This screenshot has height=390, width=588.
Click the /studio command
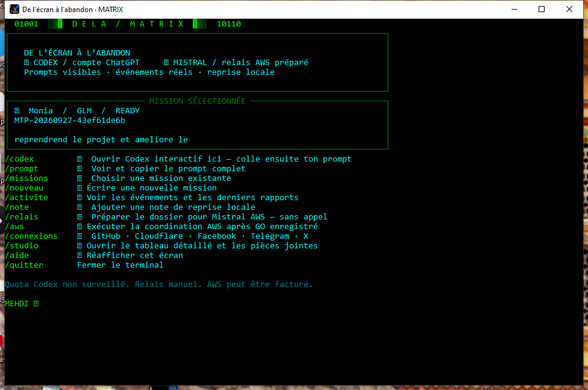pyautogui.click(x=22, y=245)
